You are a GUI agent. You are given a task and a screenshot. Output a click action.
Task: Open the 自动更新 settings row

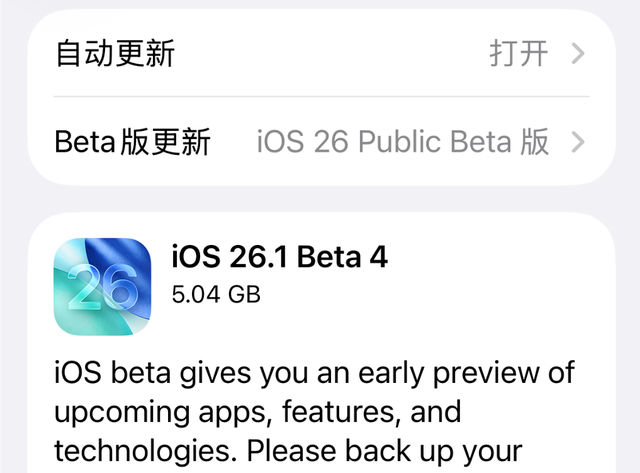[115, 52]
